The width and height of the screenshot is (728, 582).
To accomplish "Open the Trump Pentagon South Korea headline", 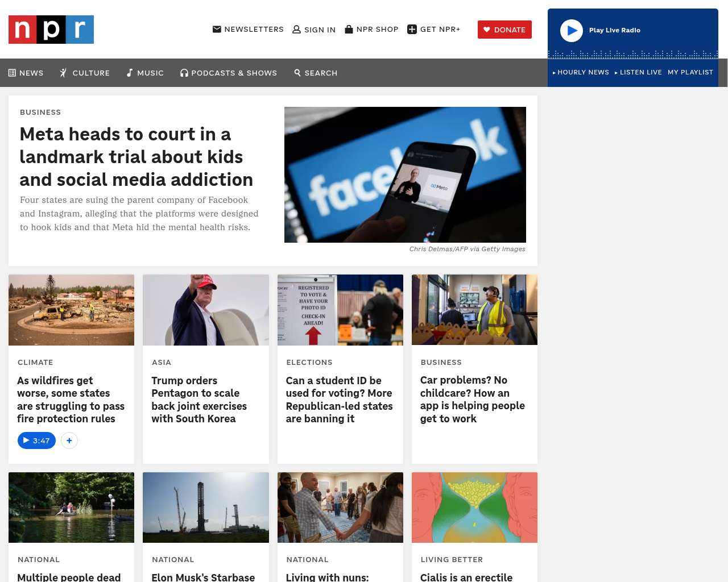I will pyautogui.click(x=199, y=400).
